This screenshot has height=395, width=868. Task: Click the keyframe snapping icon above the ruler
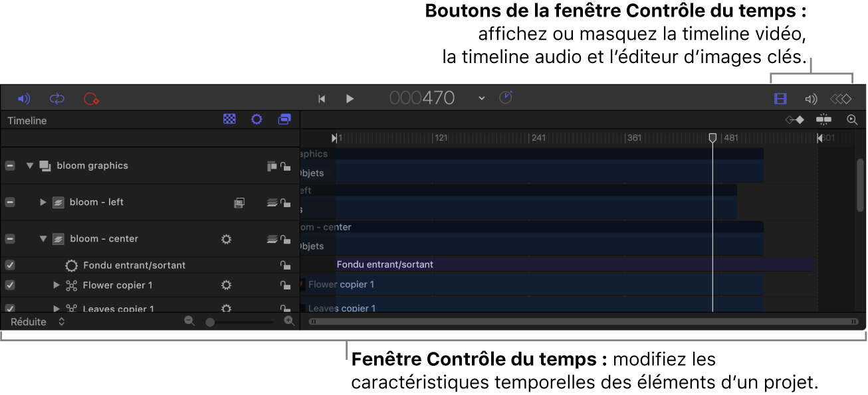pos(795,120)
